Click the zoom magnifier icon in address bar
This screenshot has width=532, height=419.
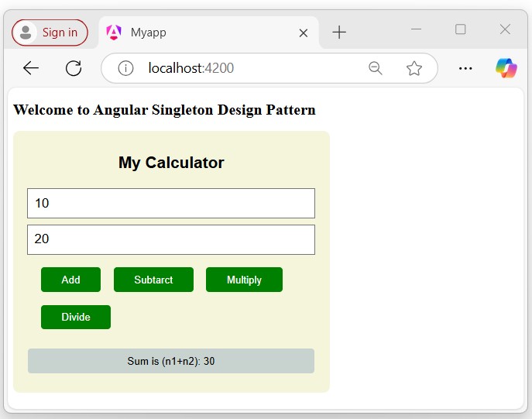376,68
